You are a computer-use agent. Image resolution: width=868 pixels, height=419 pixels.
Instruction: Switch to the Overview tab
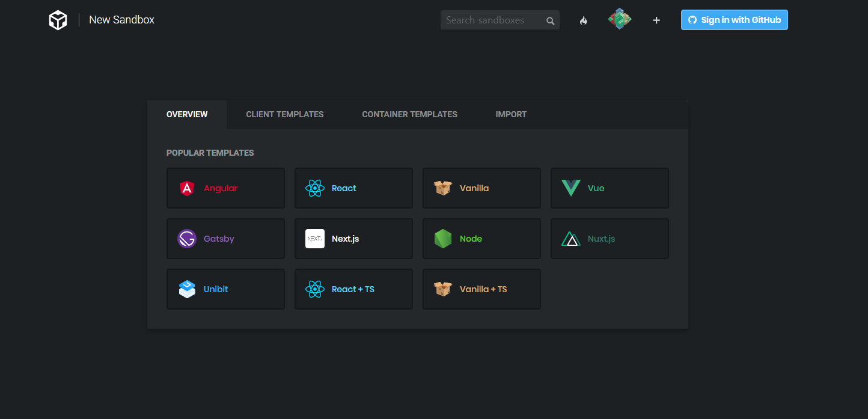pyautogui.click(x=187, y=114)
